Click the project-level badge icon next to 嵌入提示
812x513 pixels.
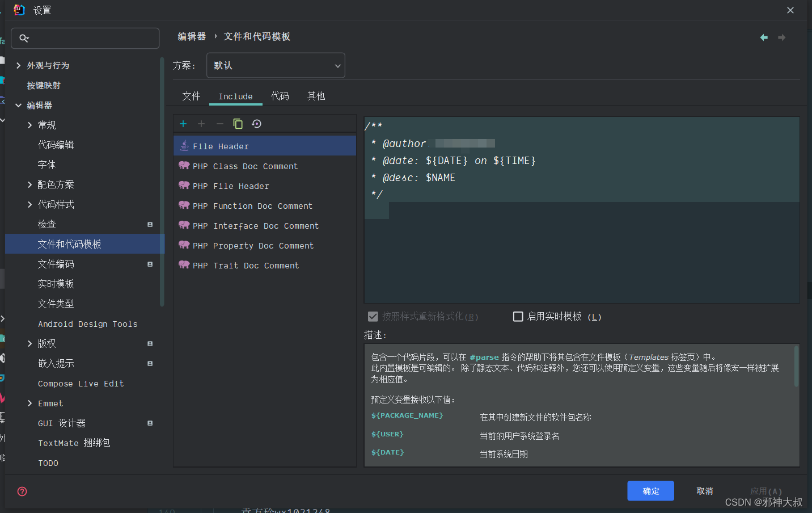pos(150,364)
